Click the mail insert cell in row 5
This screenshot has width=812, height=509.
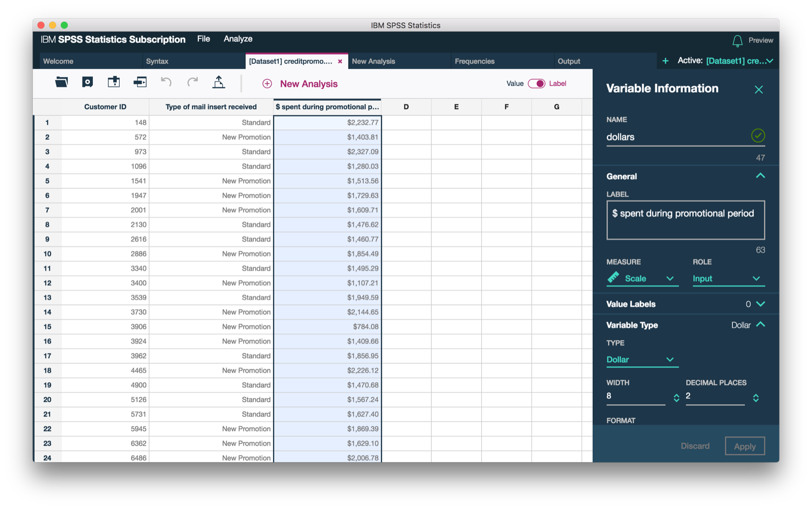211,181
